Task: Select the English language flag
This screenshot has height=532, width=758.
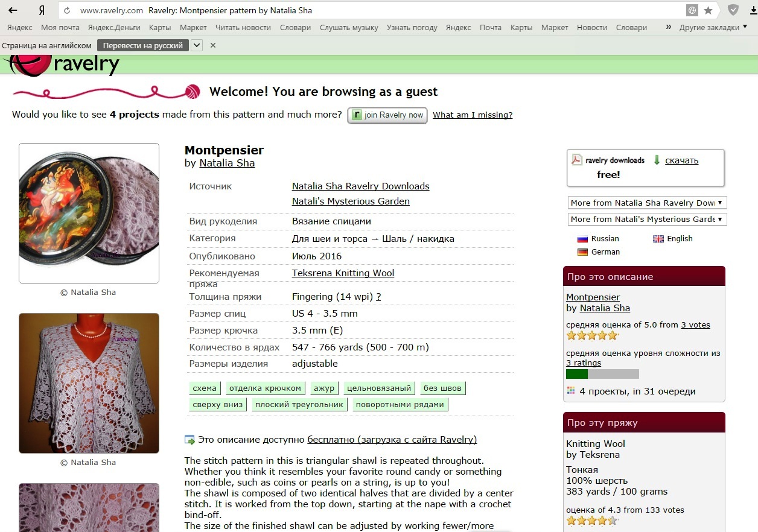Action: [673, 239]
